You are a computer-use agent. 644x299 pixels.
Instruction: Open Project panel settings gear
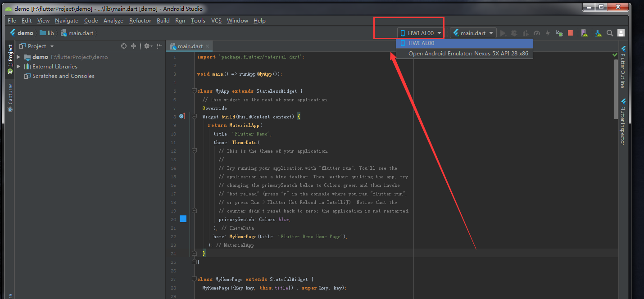[x=148, y=46]
